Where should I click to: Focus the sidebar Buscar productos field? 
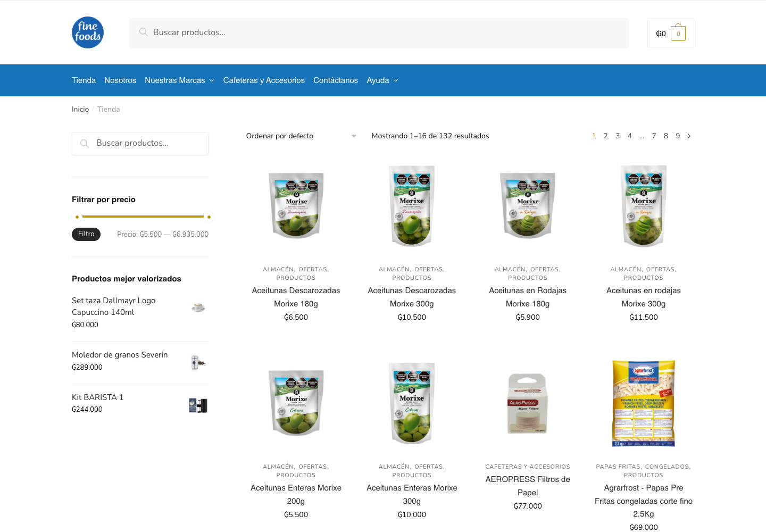click(140, 144)
